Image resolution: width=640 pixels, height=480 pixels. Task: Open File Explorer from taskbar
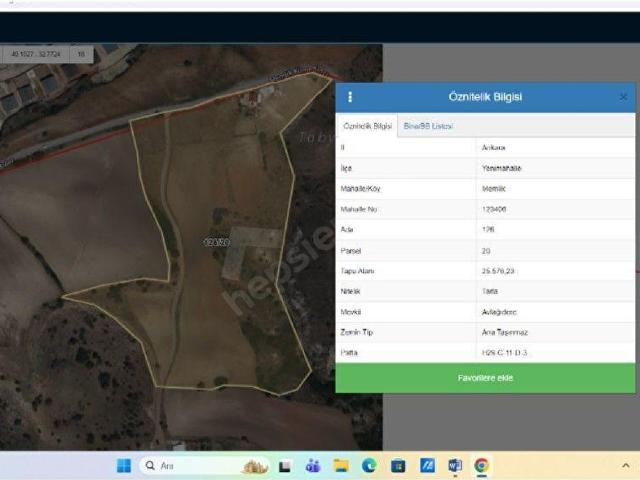(x=341, y=466)
